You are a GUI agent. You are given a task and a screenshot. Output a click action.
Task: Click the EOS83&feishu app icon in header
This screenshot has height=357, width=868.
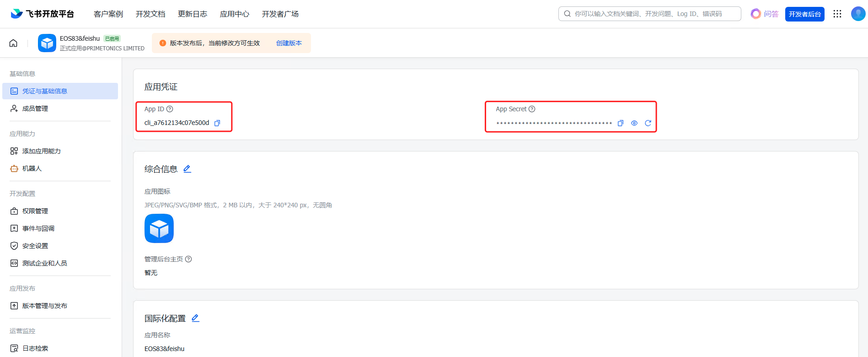[x=47, y=43]
